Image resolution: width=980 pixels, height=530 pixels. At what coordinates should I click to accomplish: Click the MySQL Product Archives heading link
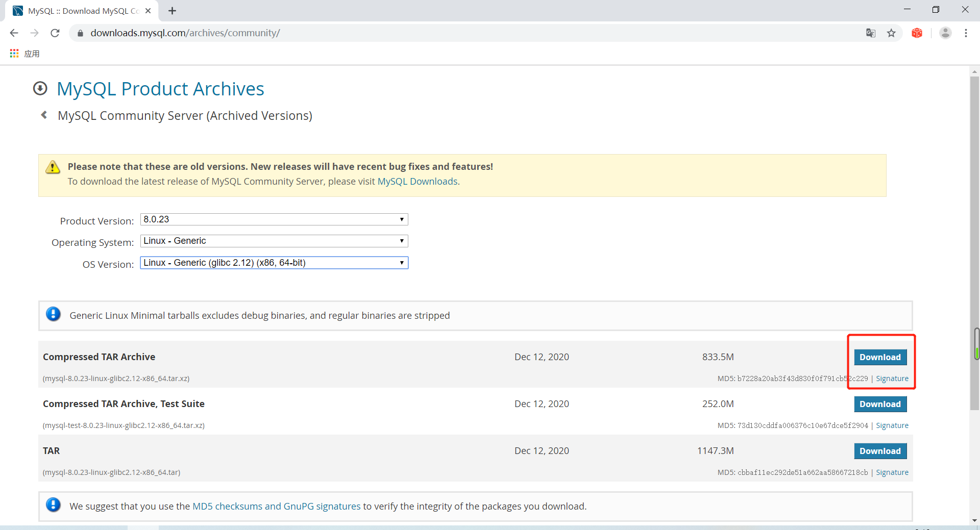(x=160, y=89)
